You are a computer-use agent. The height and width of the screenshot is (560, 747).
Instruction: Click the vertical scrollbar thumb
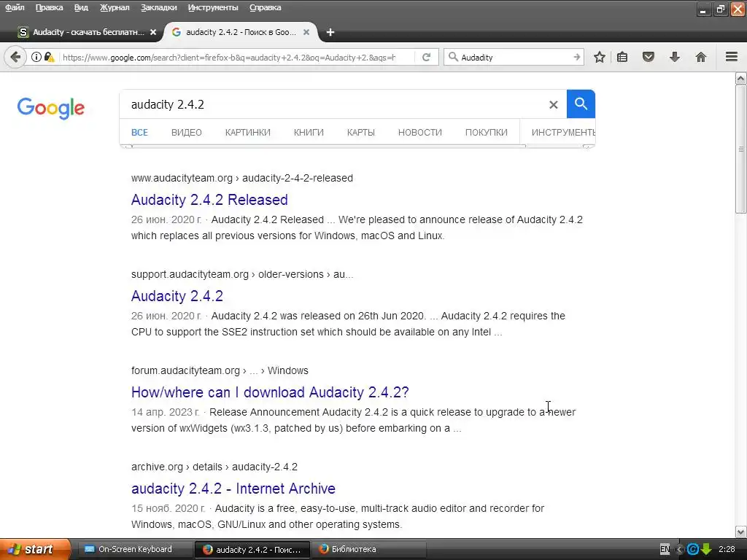click(741, 149)
